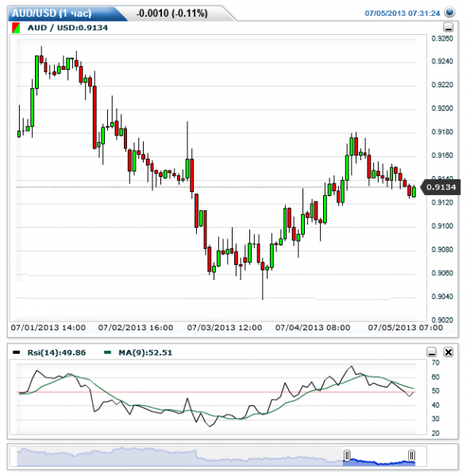Click the 0.9040 price axis label

tap(442, 296)
